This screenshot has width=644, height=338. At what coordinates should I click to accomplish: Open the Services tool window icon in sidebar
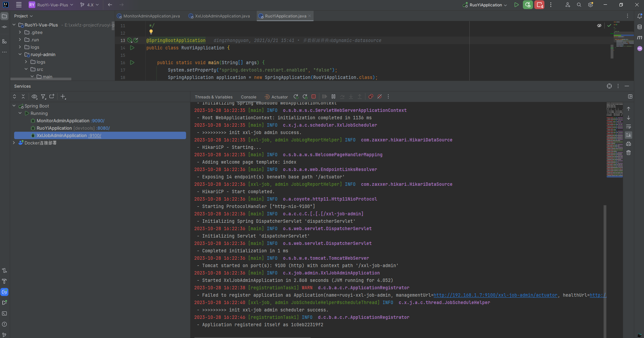coord(4,292)
